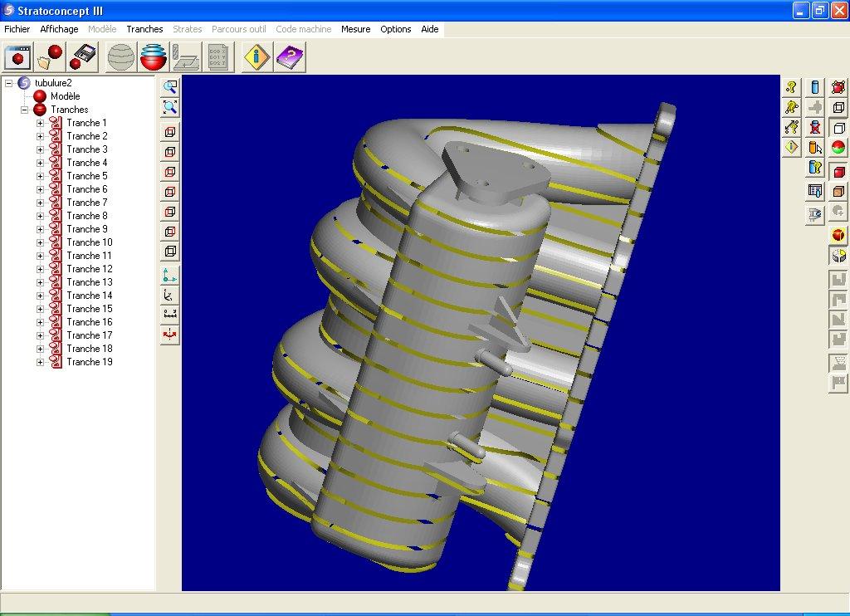Select Tranche 11 label in tree
Viewport: 850px width, 616px height.
coord(90,256)
